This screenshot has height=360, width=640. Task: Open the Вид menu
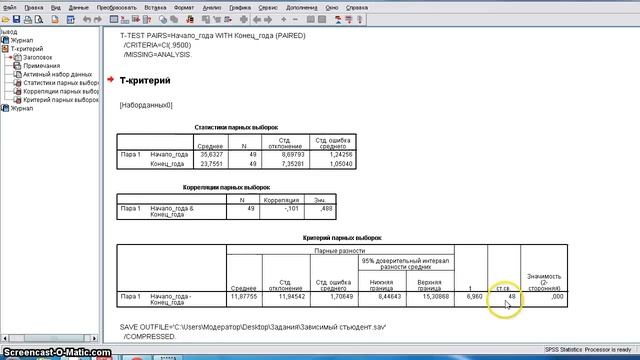[x=56, y=7]
